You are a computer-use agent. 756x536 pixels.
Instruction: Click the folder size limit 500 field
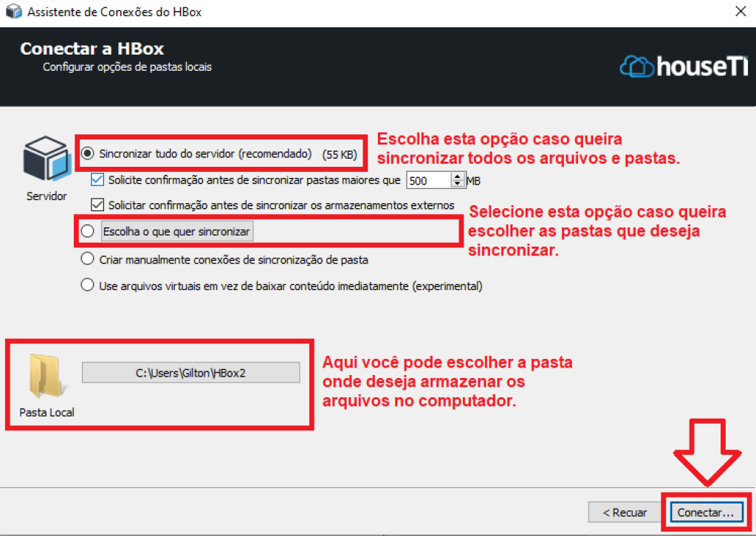pyautogui.click(x=429, y=181)
